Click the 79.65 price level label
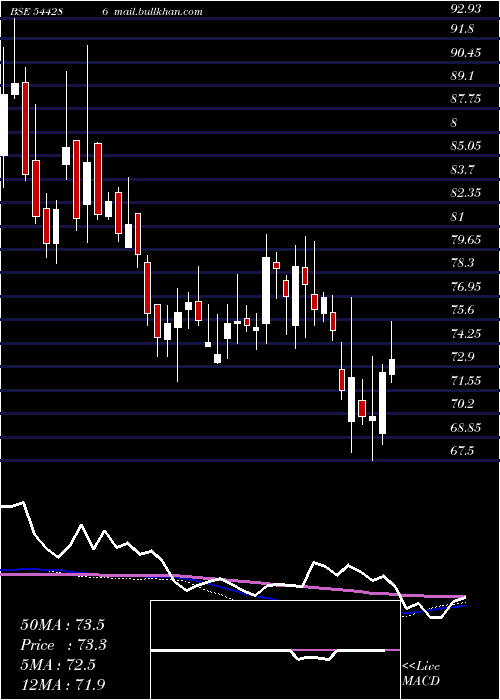This screenshot has height=700, width=500. [x=467, y=240]
